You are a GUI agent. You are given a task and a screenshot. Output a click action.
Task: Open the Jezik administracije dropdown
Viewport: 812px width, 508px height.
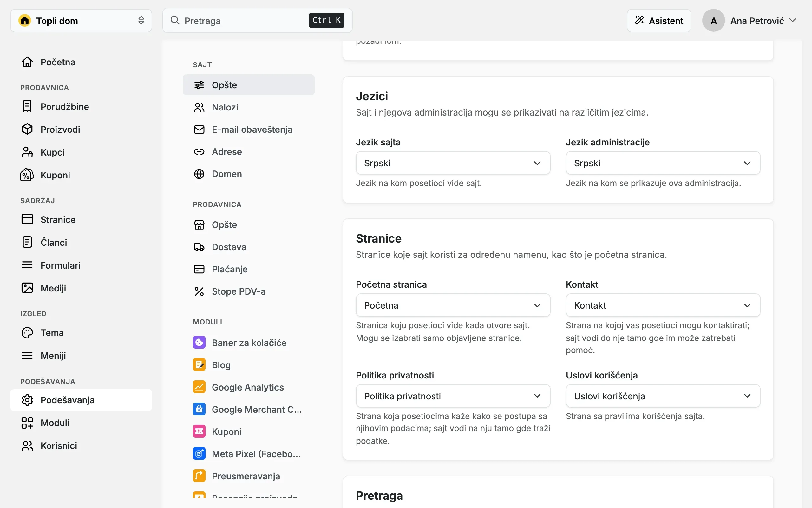click(x=663, y=163)
